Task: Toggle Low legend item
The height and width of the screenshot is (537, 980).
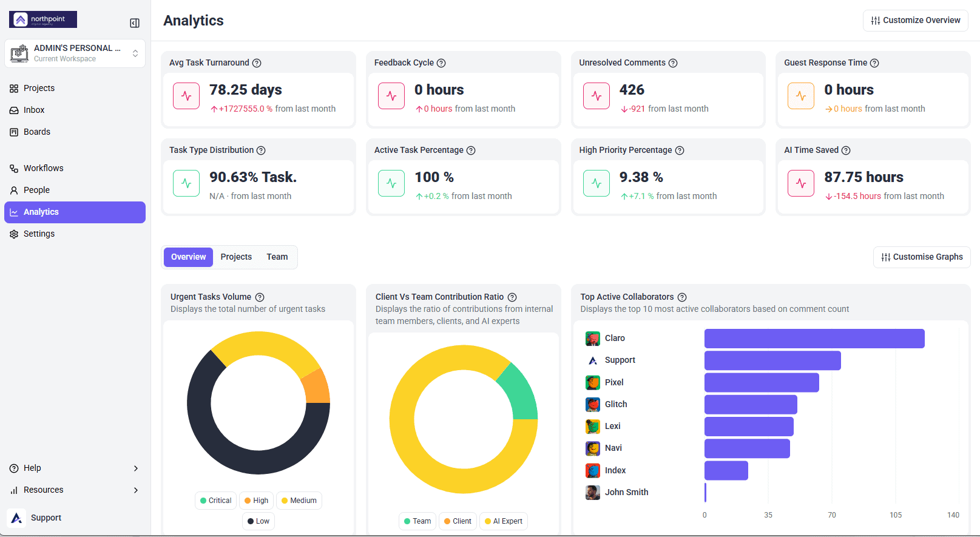Action: [259, 521]
